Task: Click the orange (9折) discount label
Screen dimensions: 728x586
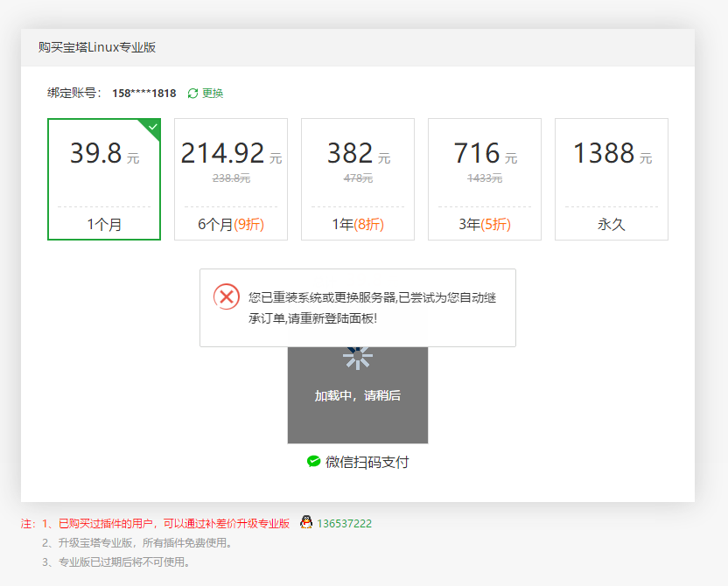Action: [248, 225]
